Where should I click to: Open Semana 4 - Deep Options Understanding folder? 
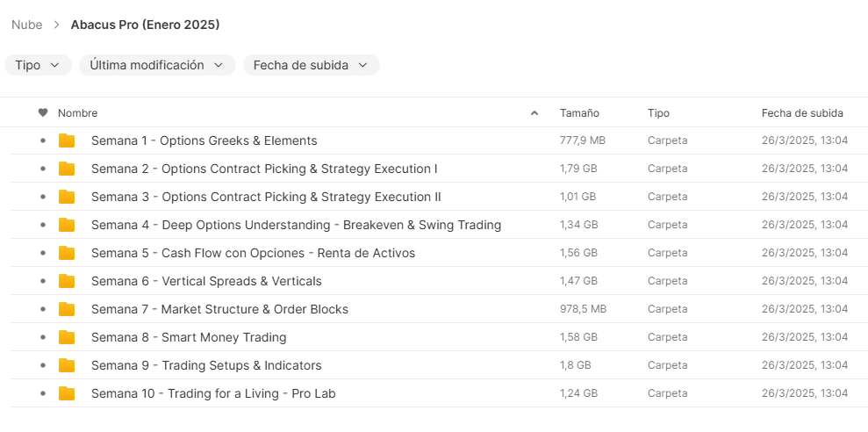coord(296,225)
